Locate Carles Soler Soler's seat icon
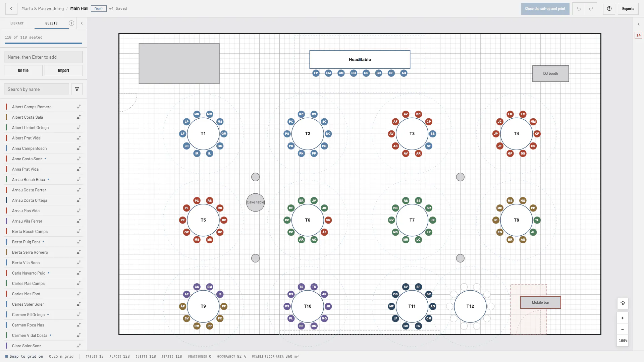This screenshot has height=362, width=644. click(79, 304)
